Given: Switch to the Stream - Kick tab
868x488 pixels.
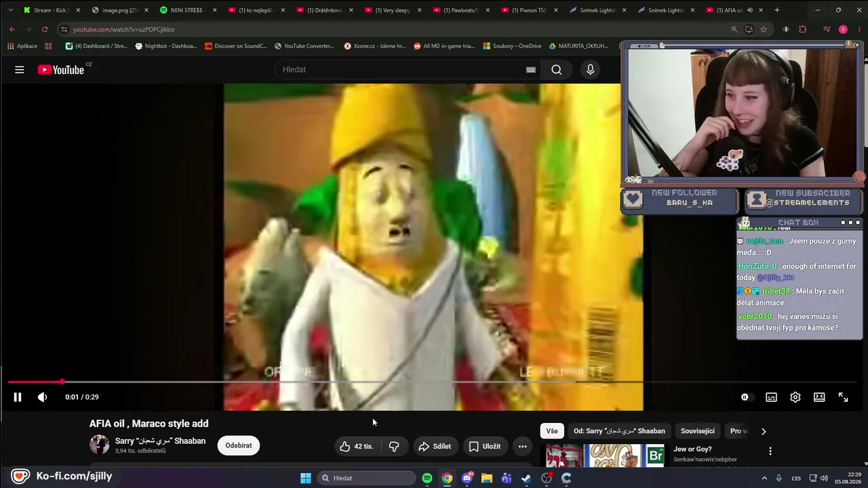Looking at the screenshot, I should click(52, 10).
